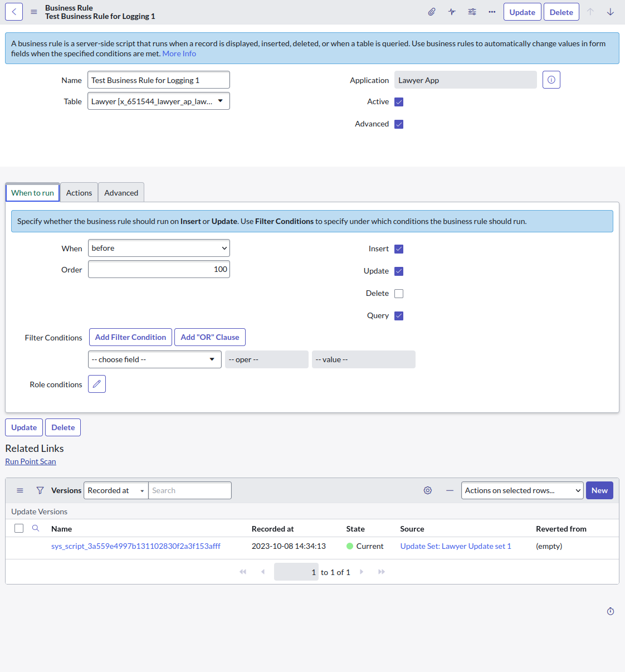
Task: Click the bottom Delete button below tabs
Action: coord(63,427)
